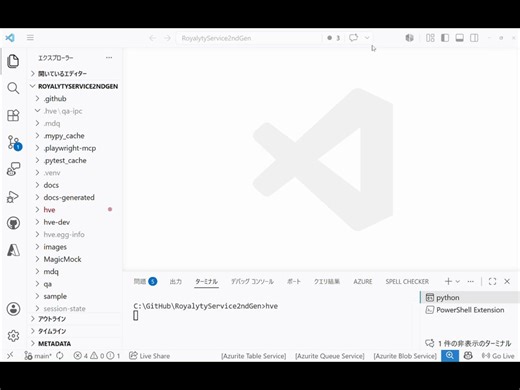This screenshot has height=390, width=520.
Task: Open Explorer more actions ellipsis
Action: [109, 58]
